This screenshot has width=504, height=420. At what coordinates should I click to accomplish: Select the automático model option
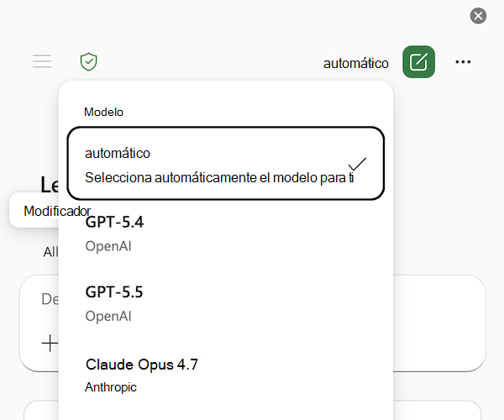226,163
